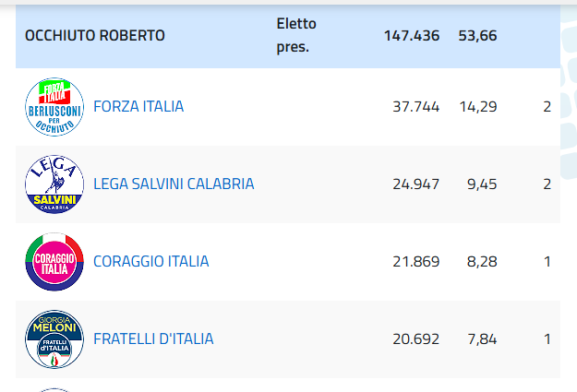577x392 pixels.
Task: Click the OCCHIUTO ROBERTO candidate name
Action: 95,36
